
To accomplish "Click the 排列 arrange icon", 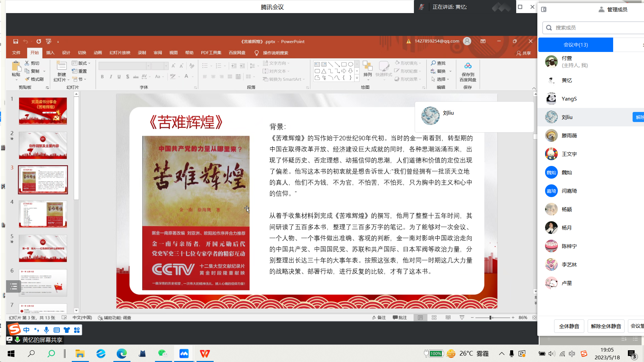I will [368, 66].
